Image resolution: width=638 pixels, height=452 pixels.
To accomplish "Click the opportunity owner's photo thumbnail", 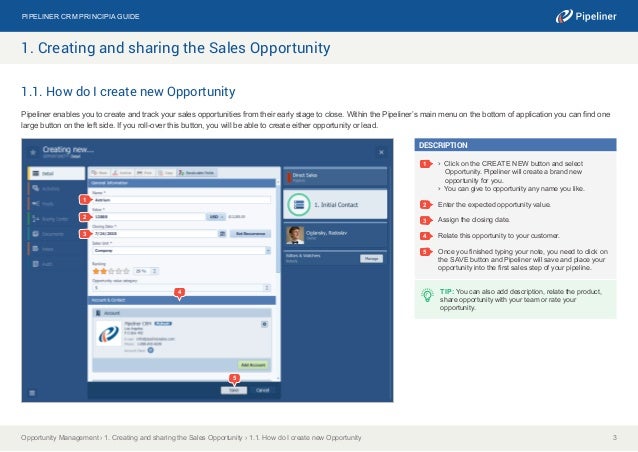I will pyautogui.click(x=295, y=235).
